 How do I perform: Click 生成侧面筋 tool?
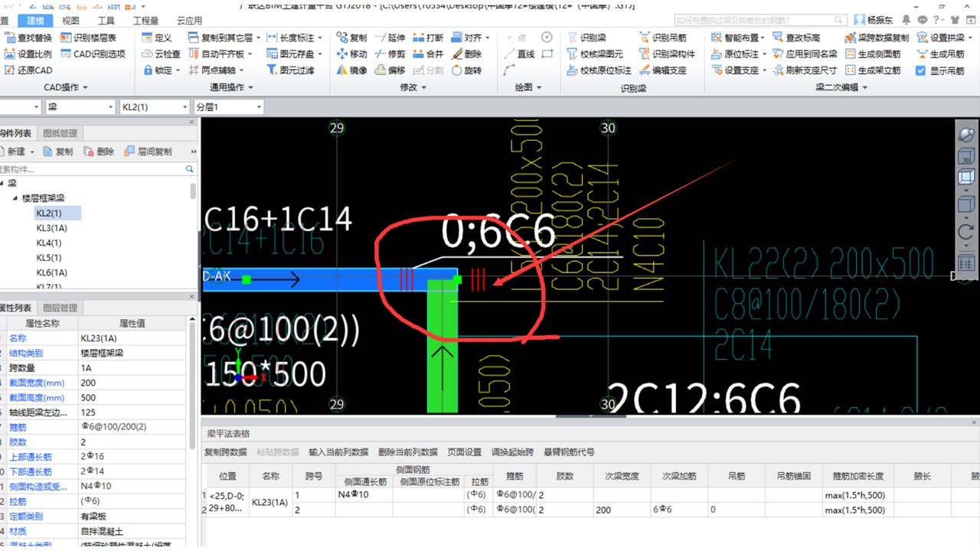[x=873, y=54]
